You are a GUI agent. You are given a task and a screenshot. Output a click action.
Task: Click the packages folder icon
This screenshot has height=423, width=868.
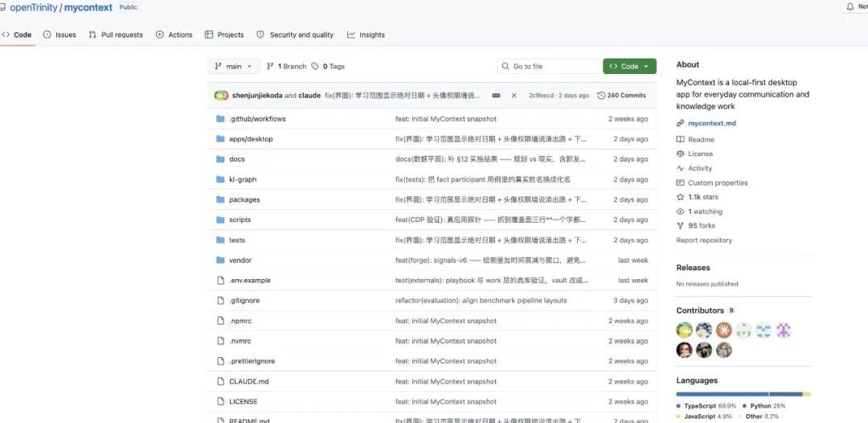220,199
